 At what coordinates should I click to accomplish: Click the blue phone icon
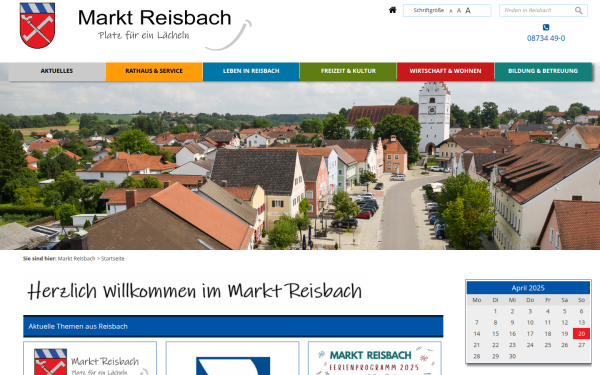(546, 27)
